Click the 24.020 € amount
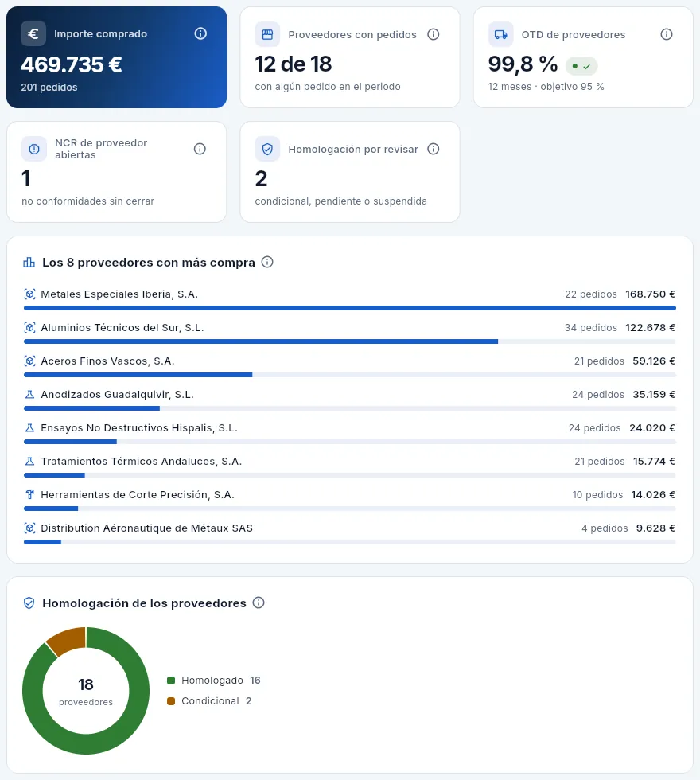This screenshot has height=780, width=700. click(653, 428)
